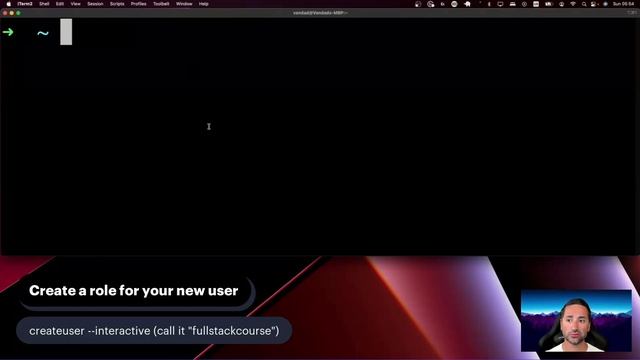Open the Edit menu
The width and height of the screenshot is (640, 360).
tap(60, 4)
